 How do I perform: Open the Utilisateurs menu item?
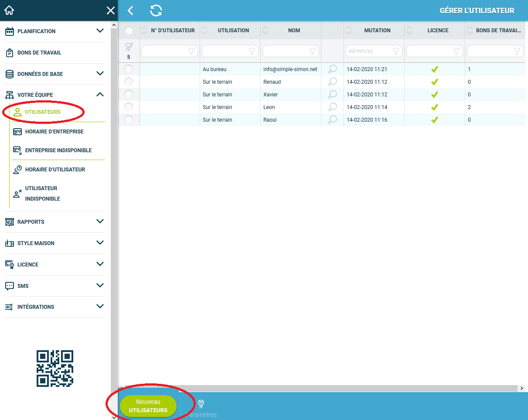[43, 112]
